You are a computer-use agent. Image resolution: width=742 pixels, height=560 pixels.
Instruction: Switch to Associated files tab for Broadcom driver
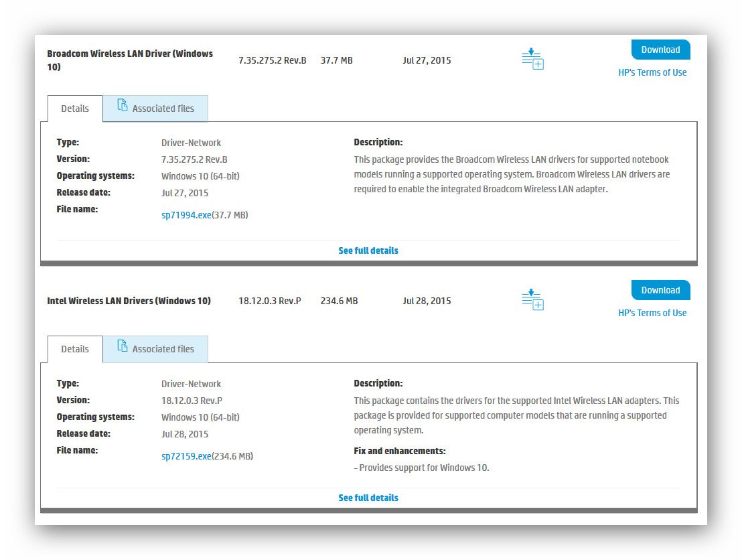pos(155,109)
